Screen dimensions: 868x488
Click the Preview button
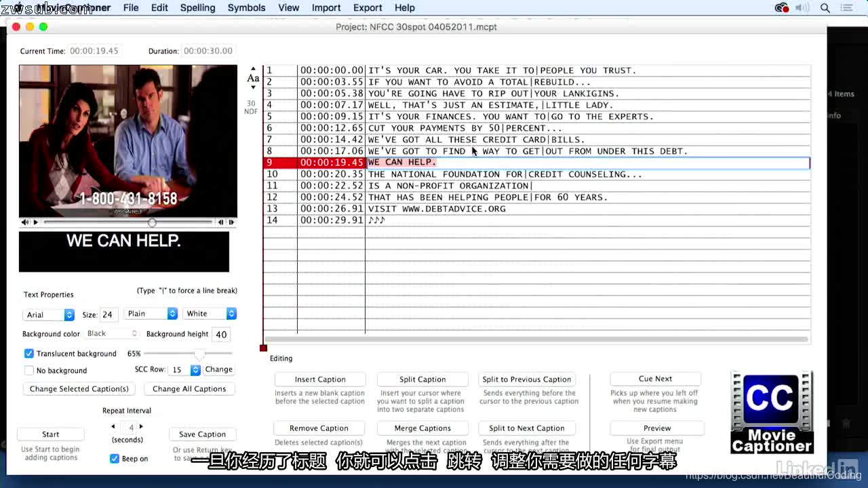coord(657,428)
